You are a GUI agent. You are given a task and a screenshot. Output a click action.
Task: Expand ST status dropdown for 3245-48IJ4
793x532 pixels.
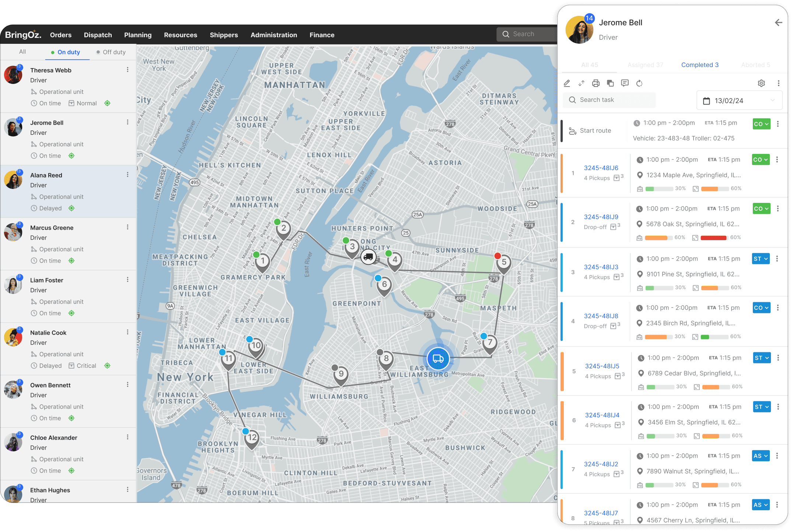pyautogui.click(x=762, y=406)
